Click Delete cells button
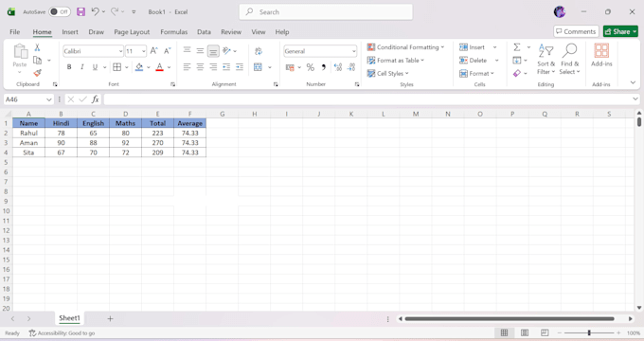The width and height of the screenshot is (644, 341). pyautogui.click(x=474, y=61)
